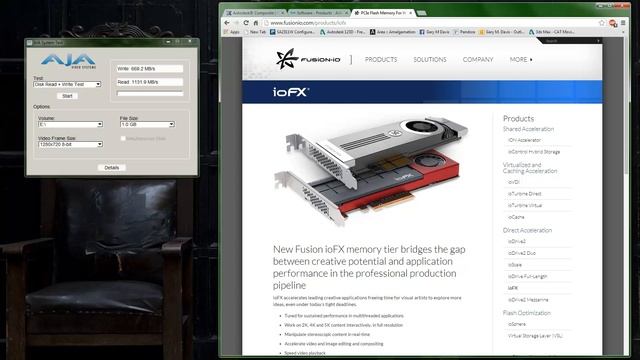Open the ioScale product link
Image resolution: width=640 pixels, height=360 pixels.
[515, 265]
